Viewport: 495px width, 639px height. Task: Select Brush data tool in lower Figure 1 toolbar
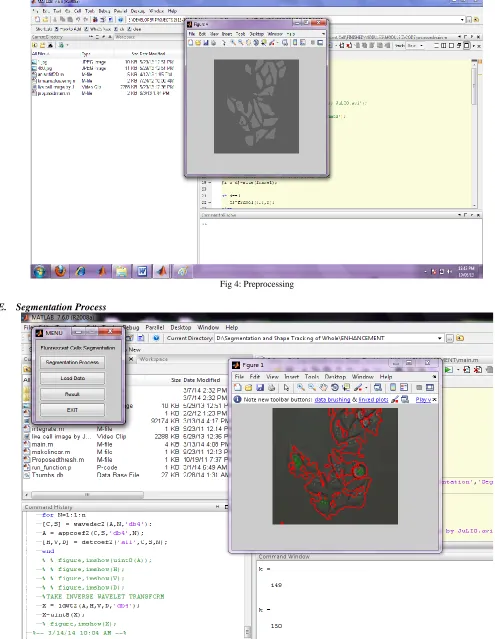coord(358,388)
